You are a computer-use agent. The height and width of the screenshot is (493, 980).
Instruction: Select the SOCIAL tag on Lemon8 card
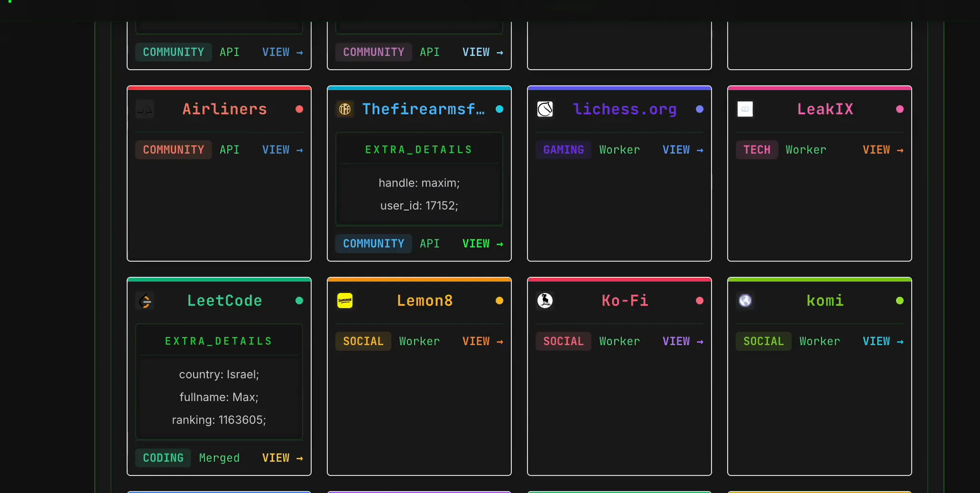(363, 341)
